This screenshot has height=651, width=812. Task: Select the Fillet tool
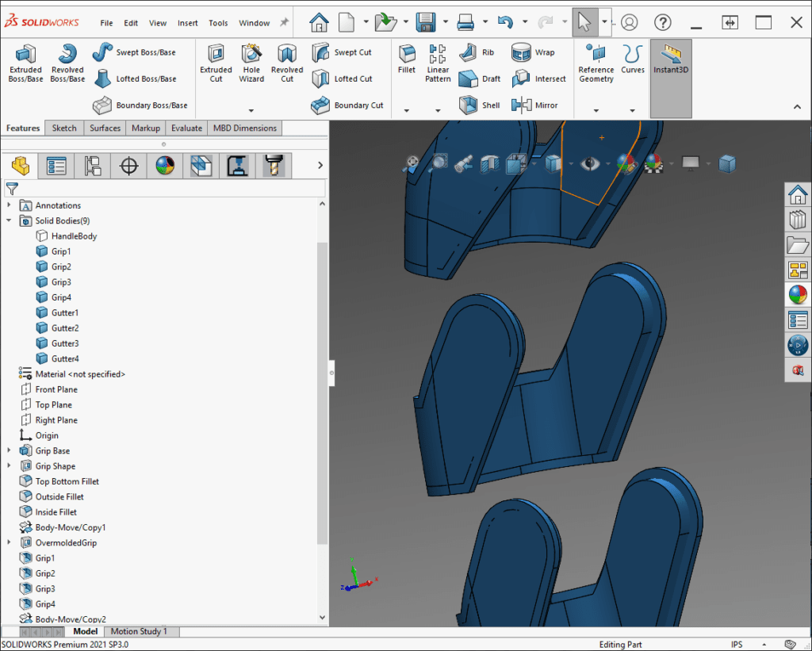point(407,63)
